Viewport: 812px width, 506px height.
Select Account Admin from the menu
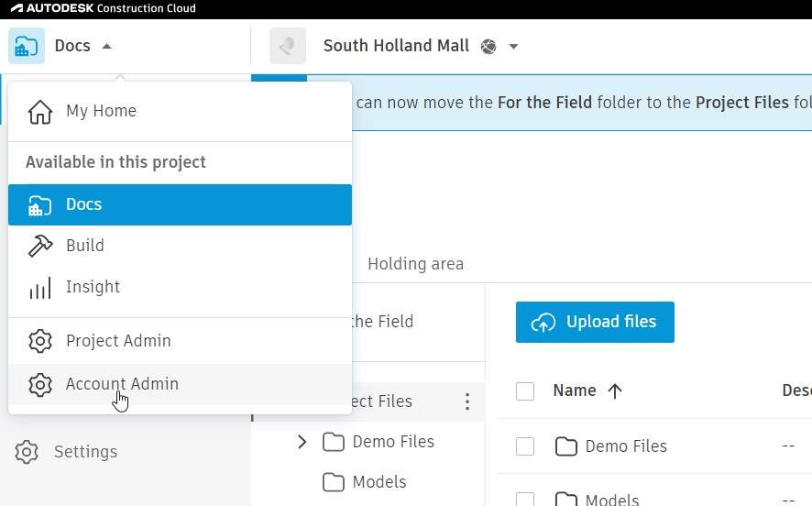pos(122,384)
